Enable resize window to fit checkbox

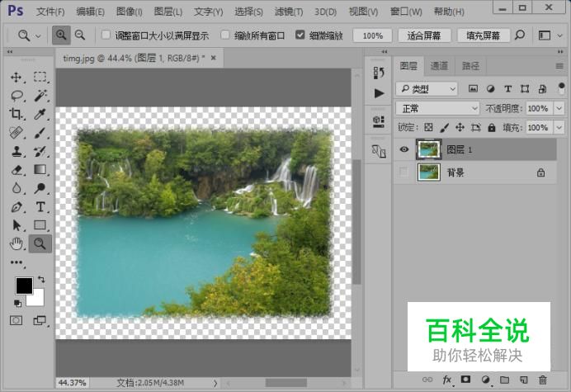[x=106, y=35]
